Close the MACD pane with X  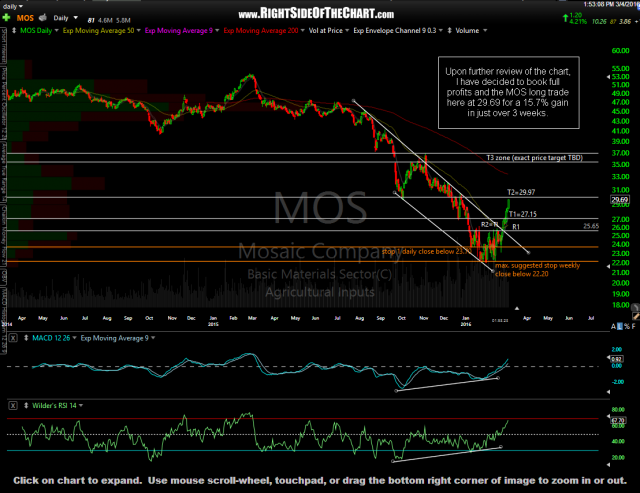13,338
